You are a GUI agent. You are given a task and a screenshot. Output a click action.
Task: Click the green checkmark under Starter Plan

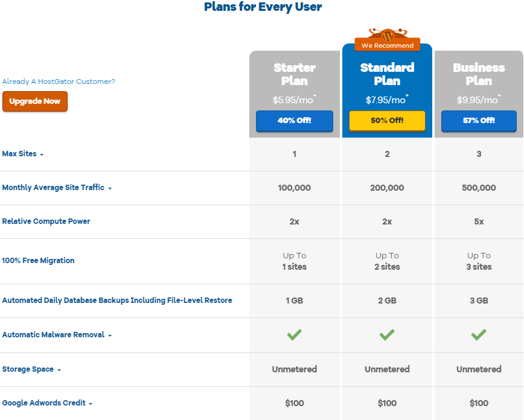pyautogui.click(x=294, y=335)
